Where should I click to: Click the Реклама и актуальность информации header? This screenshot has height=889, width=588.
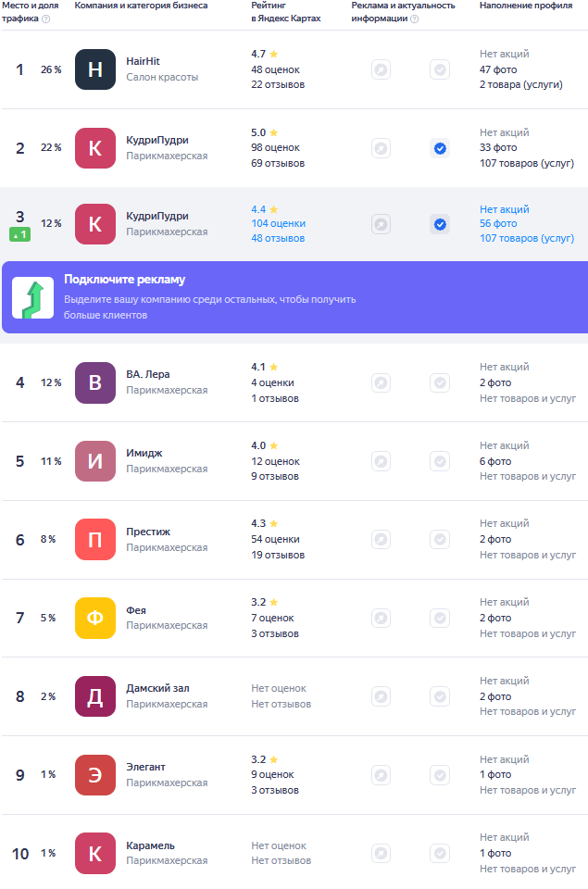(403, 12)
